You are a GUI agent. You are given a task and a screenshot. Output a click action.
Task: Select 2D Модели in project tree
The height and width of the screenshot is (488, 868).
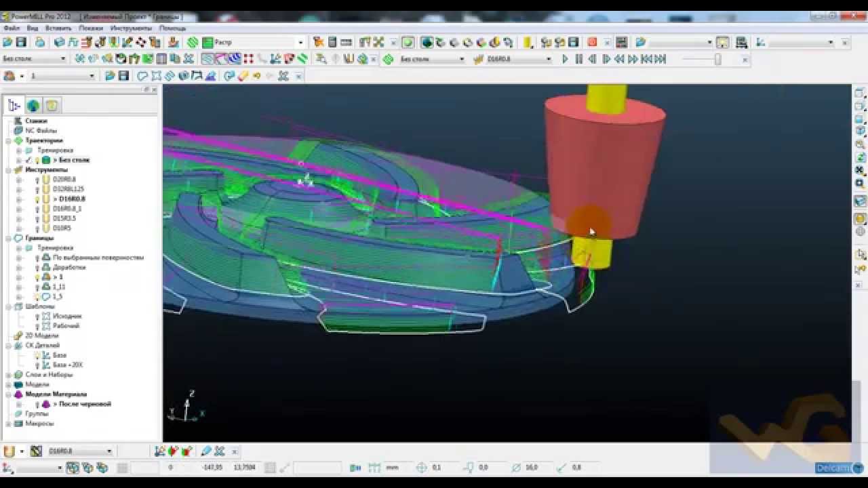[x=42, y=335]
